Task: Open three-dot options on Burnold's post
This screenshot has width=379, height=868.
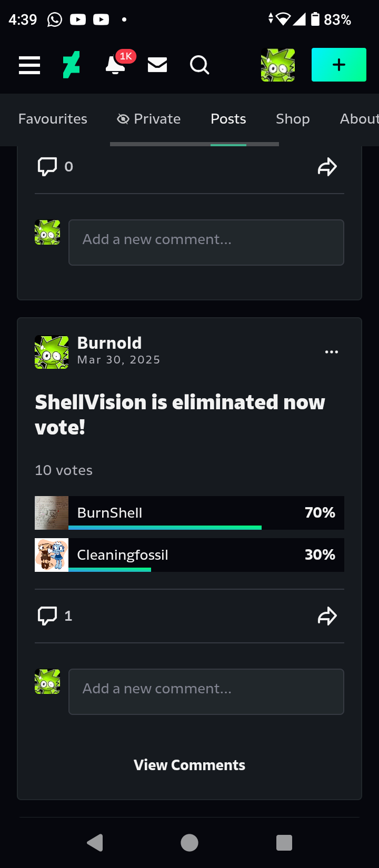Action: pyautogui.click(x=332, y=352)
